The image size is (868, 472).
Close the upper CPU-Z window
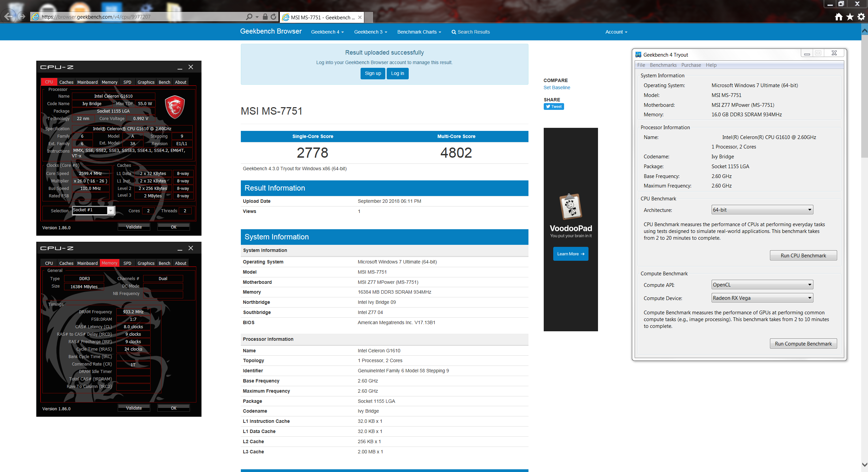coord(191,67)
